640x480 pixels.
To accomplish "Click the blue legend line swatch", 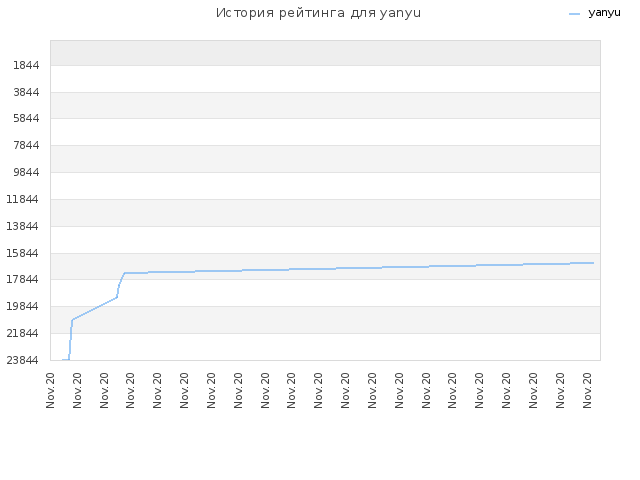I will [574, 14].
